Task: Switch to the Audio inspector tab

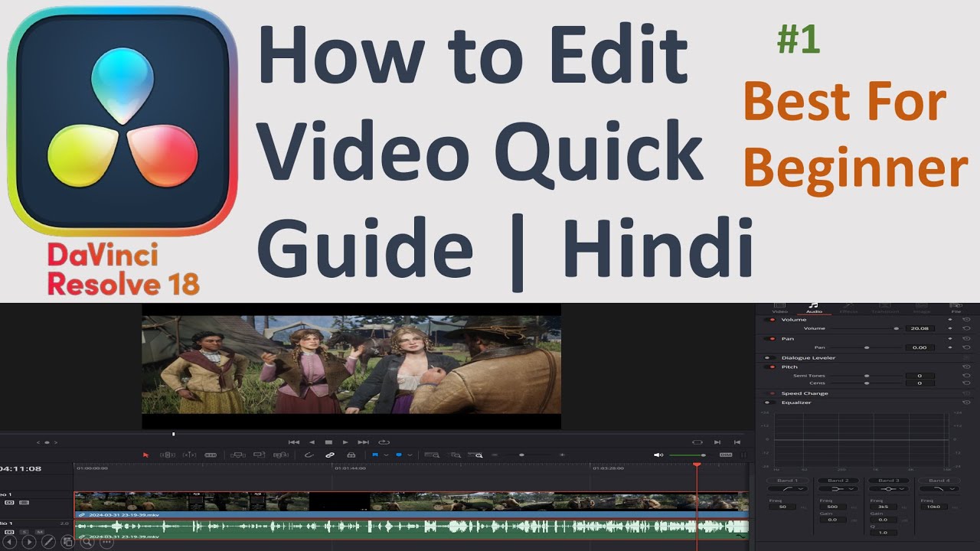Action: [814, 308]
